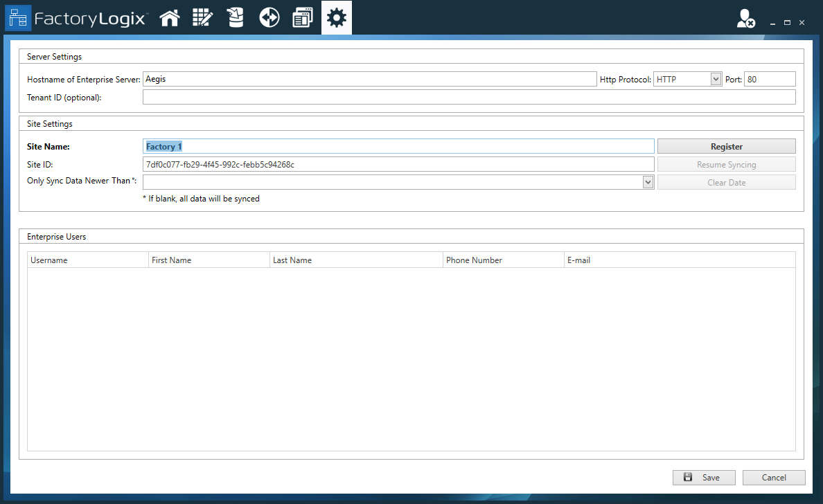Cancel the settings changes
This screenshot has width=823, height=504.
click(774, 477)
